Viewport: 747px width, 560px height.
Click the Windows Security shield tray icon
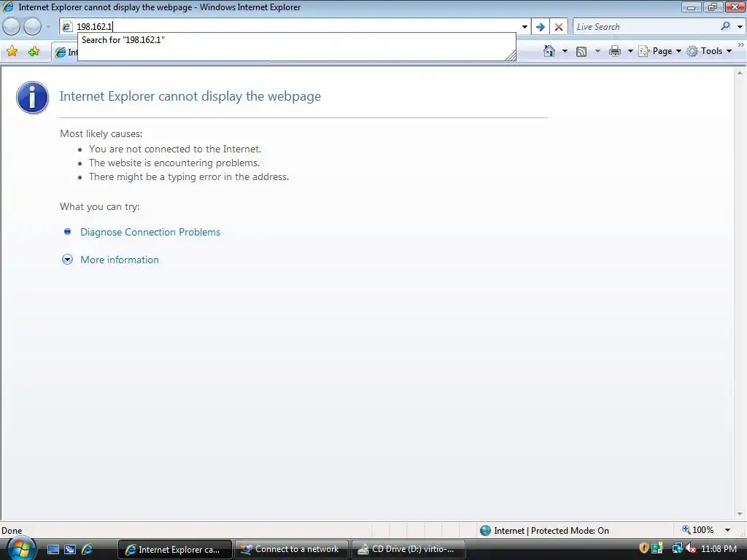pos(643,548)
